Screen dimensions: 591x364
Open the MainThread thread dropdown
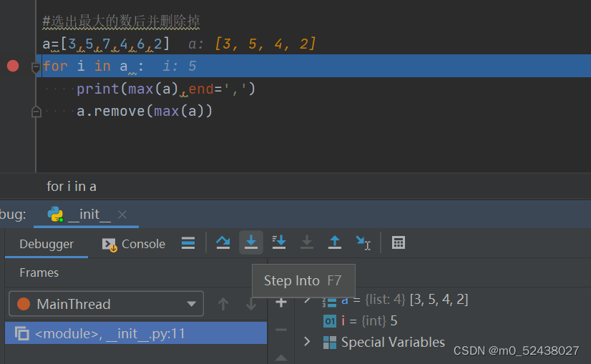point(107,304)
